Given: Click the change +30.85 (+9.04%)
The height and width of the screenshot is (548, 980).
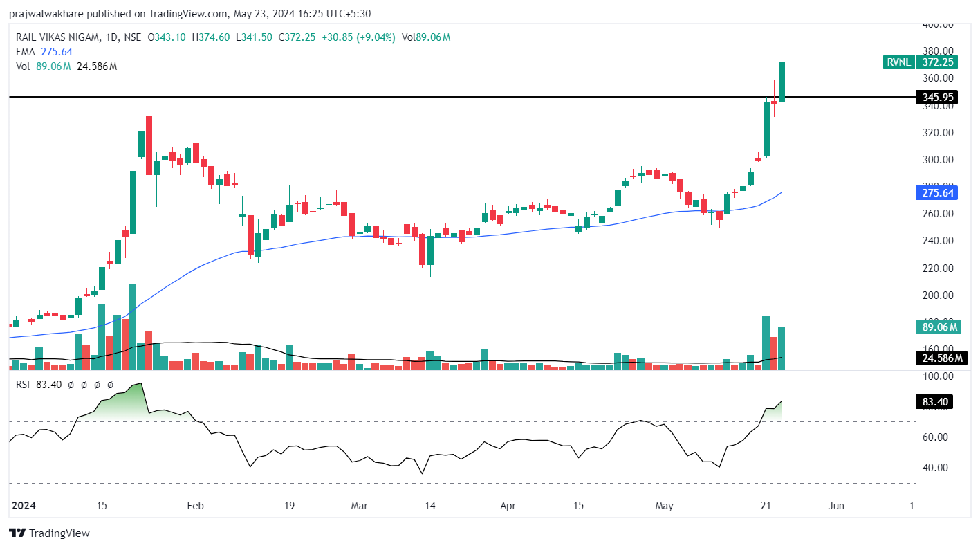Looking at the screenshot, I should 358,37.
